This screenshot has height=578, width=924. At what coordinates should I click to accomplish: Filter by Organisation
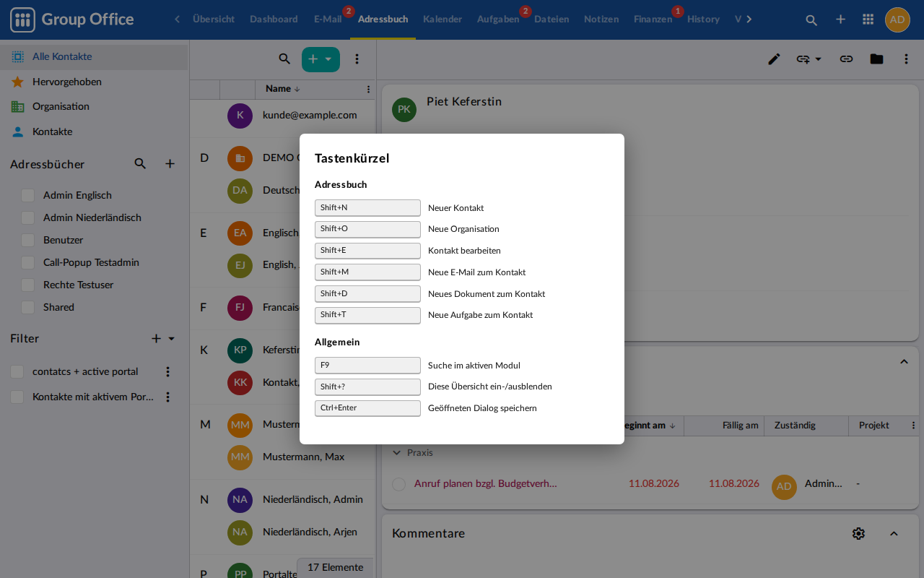pyautogui.click(x=94, y=106)
